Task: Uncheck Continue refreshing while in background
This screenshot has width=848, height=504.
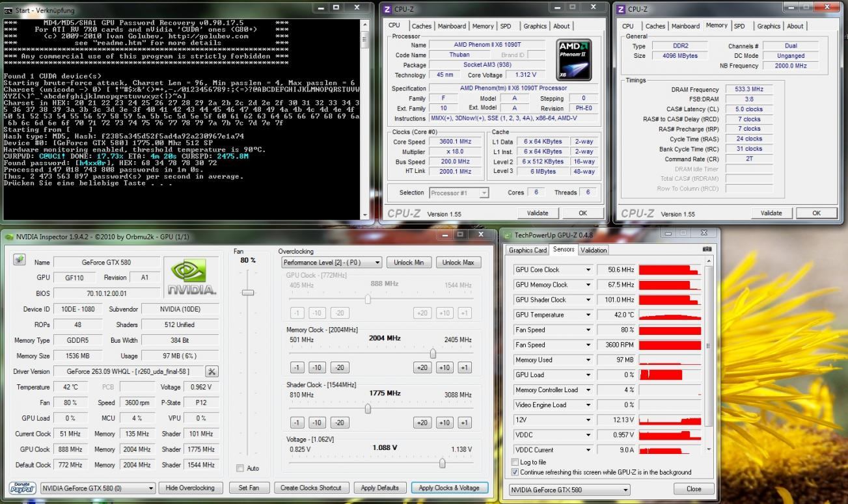Action: pyautogui.click(x=515, y=472)
